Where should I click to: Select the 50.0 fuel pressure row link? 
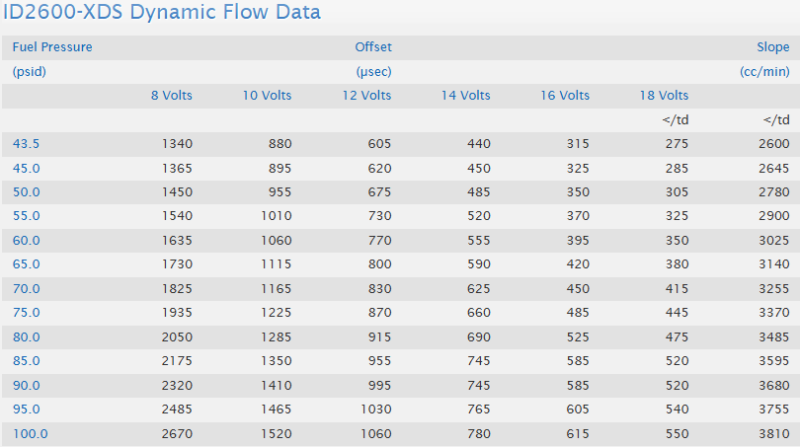[26, 192]
